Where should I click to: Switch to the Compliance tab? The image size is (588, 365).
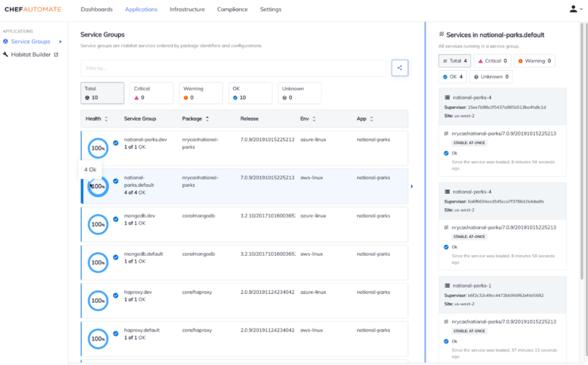point(231,9)
